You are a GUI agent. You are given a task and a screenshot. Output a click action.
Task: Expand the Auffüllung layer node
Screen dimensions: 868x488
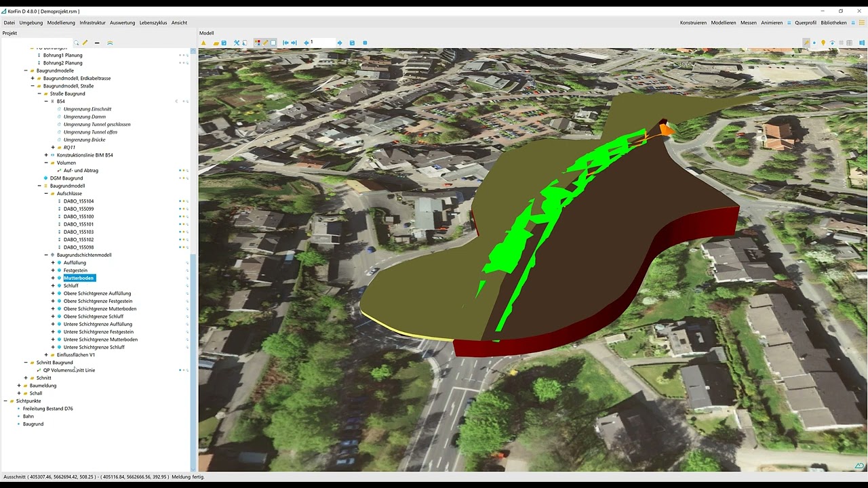pos(53,262)
